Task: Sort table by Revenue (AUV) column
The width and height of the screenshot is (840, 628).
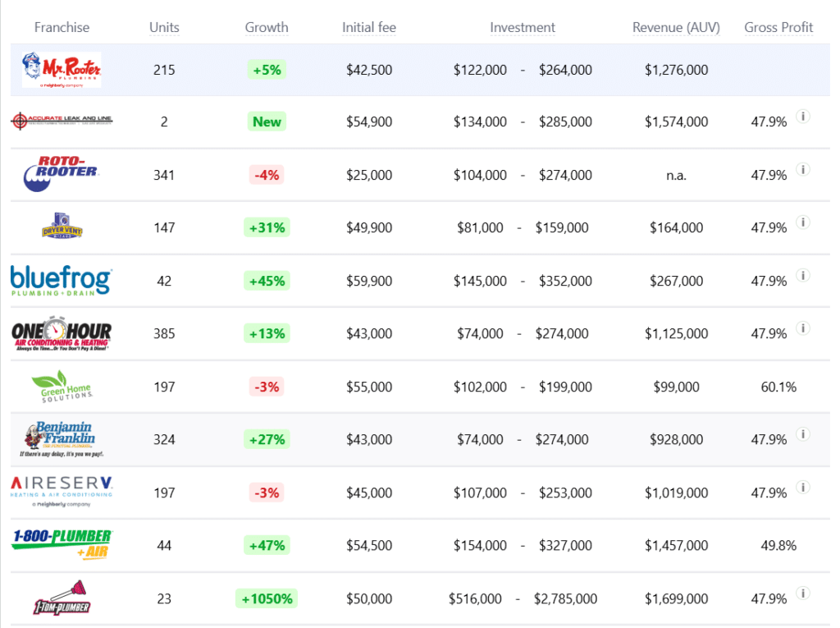Action: (x=676, y=27)
